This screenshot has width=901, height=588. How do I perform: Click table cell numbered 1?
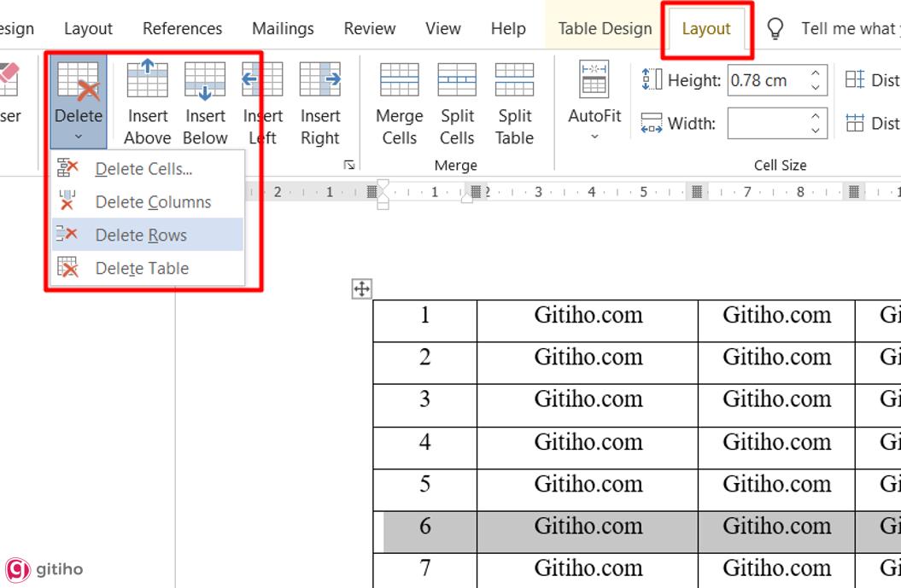tap(424, 320)
